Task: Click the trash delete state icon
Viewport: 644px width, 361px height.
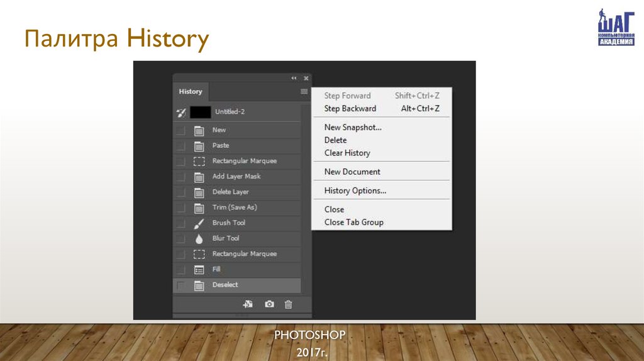Action: pos(288,304)
